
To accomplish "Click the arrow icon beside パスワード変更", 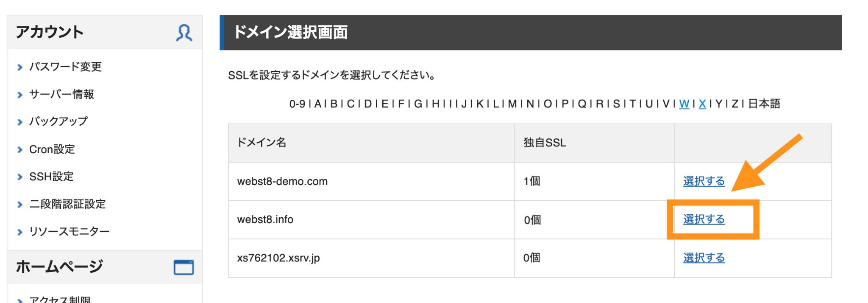I will [19, 67].
